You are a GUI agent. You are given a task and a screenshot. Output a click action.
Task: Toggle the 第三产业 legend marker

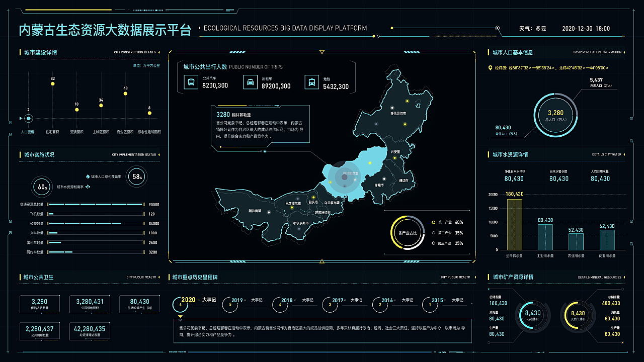coord(433,243)
